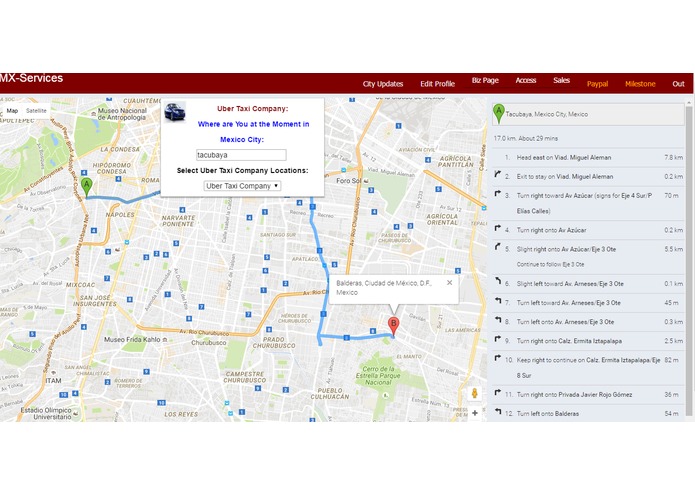Viewport: 695px width, 494px height.
Task: Click step 9 turn right arrow icon
Action: (x=498, y=339)
